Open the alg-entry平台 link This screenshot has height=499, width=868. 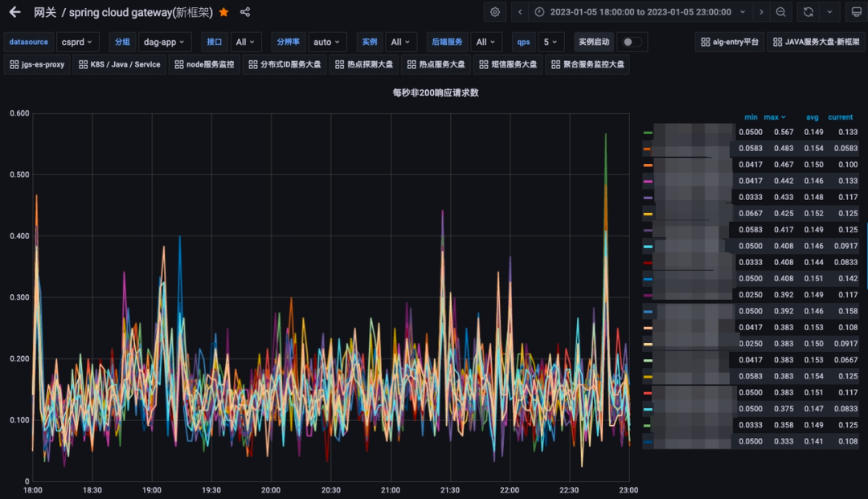point(730,42)
